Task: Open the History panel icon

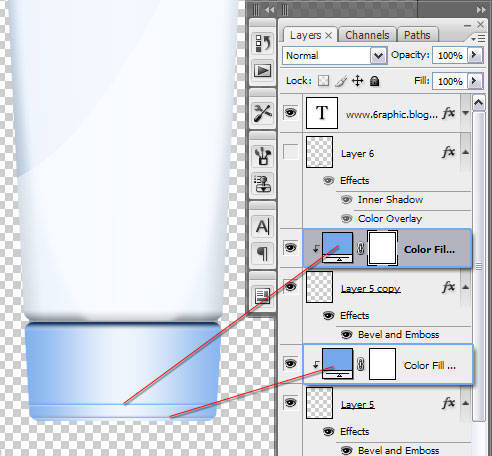Action: click(x=263, y=43)
